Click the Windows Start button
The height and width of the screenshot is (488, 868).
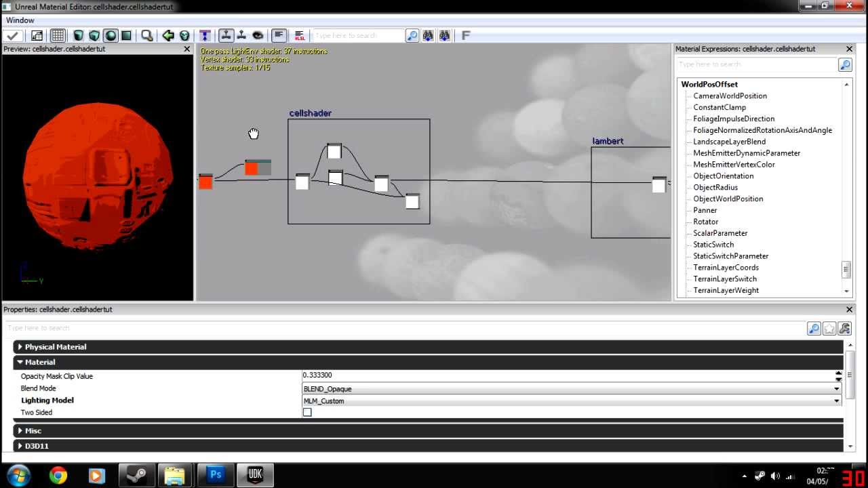(x=18, y=476)
